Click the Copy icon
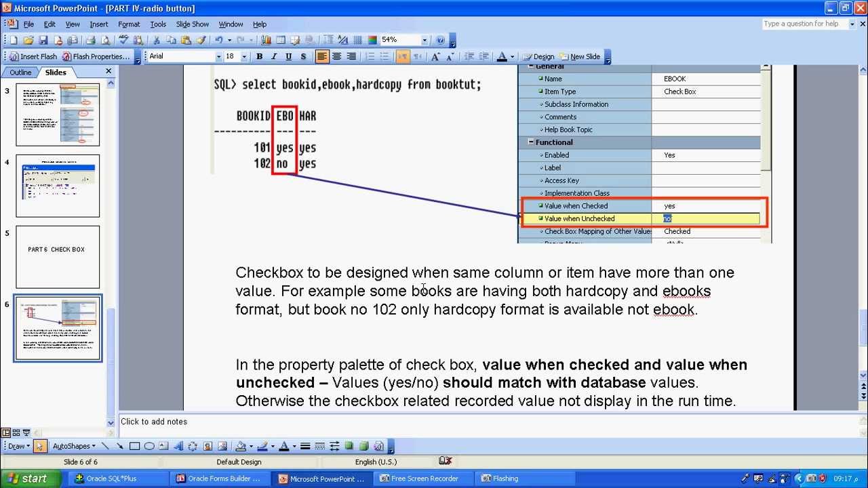This screenshot has width=868, height=488. tap(171, 40)
